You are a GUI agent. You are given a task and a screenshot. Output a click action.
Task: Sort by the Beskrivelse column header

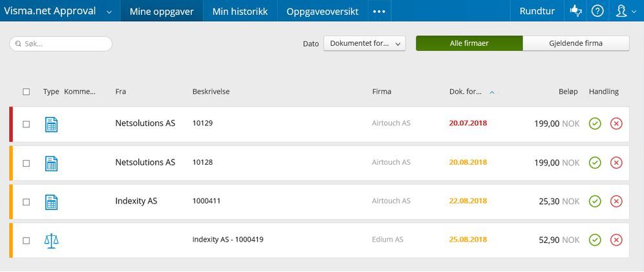pyautogui.click(x=211, y=92)
